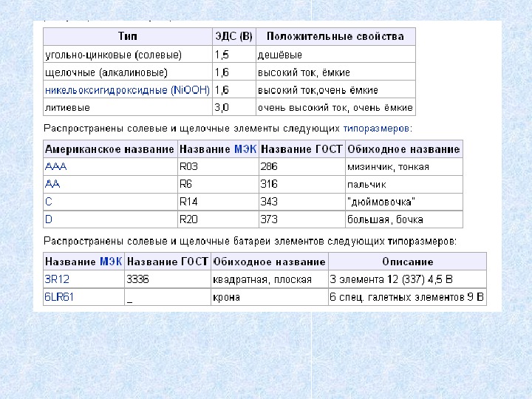This screenshot has height=399, width=532.
Task: Open the 3R12 link
Action: 57,279
